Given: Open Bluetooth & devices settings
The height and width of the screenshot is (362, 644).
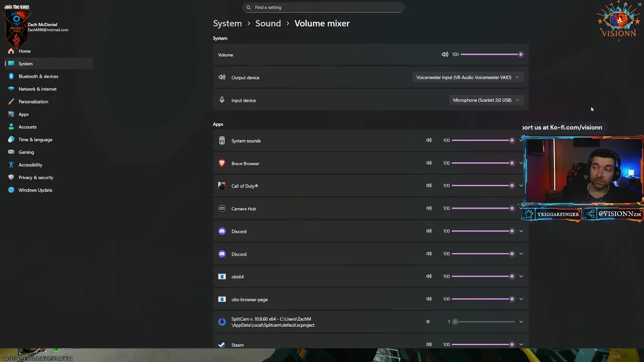Looking at the screenshot, I should (38, 76).
